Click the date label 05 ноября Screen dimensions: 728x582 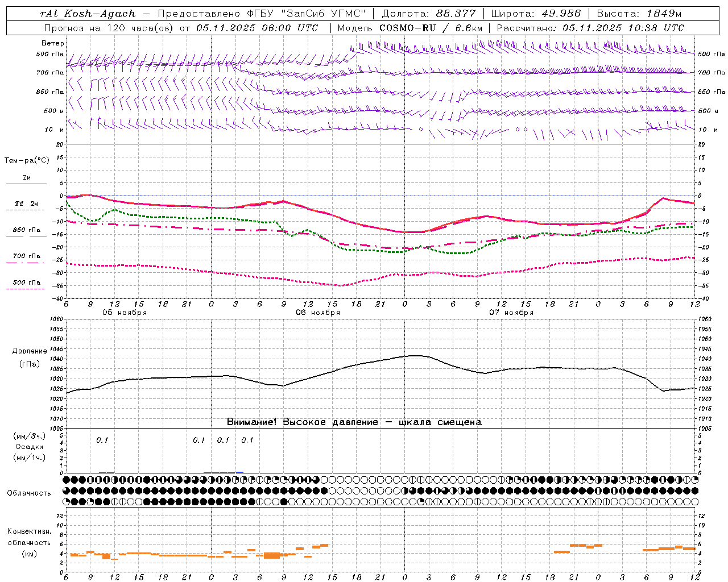tap(125, 313)
